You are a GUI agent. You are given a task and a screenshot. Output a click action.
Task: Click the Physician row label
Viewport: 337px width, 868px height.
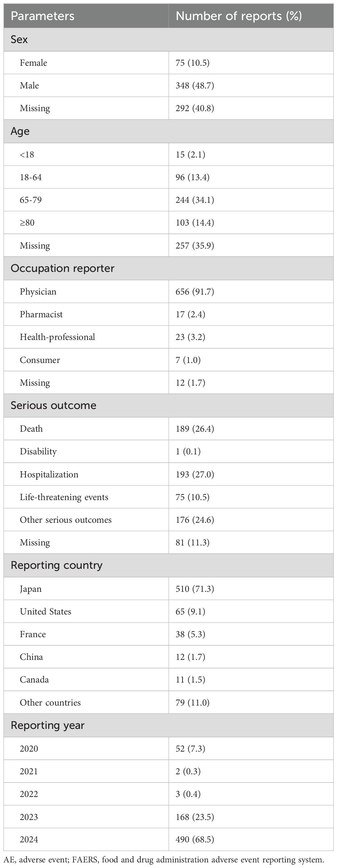(38, 291)
